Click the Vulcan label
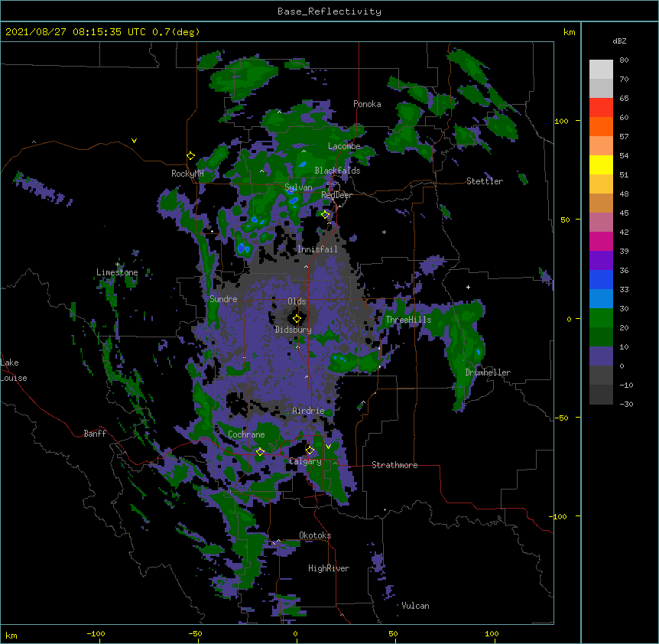 (415, 606)
